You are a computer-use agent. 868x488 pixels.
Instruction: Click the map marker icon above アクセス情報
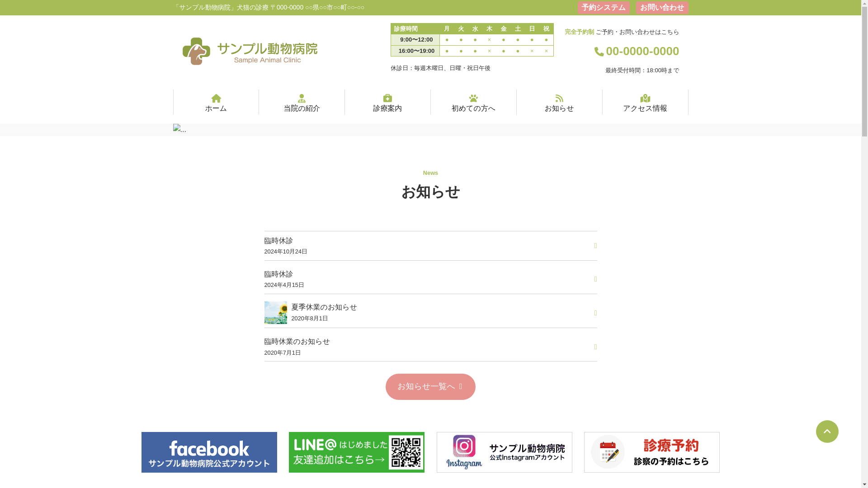tap(645, 98)
